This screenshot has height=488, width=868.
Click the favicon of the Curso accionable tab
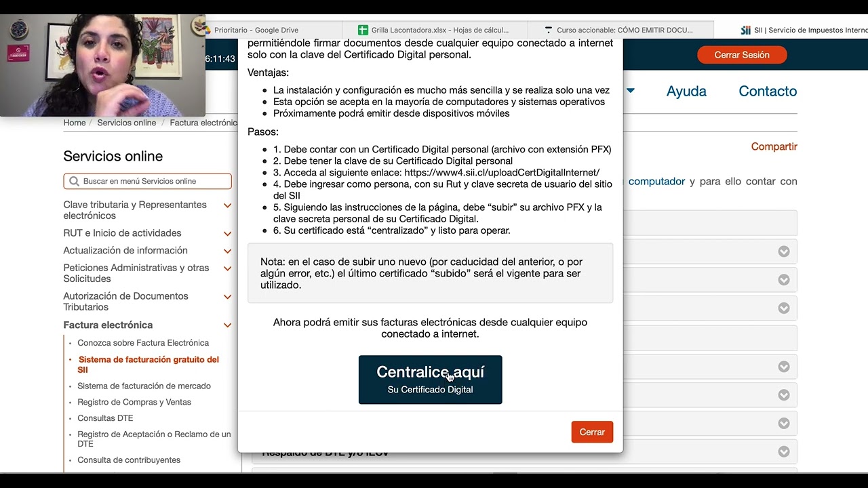tap(549, 30)
